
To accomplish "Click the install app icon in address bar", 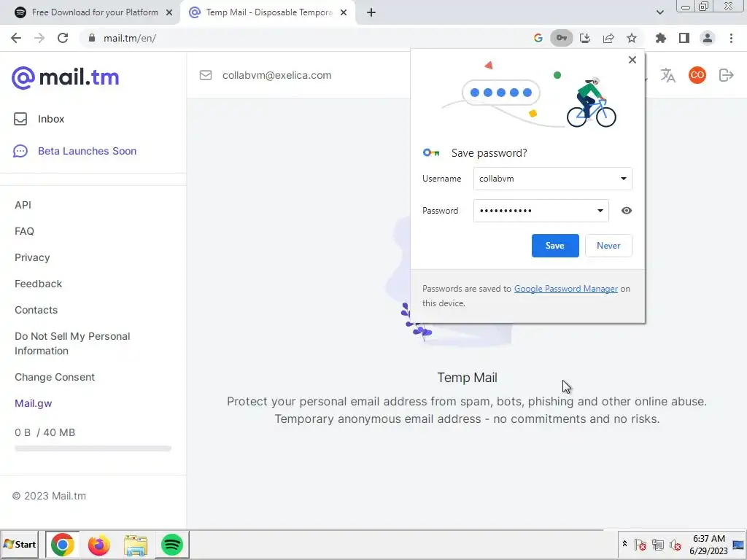I will click(x=585, y=38).
